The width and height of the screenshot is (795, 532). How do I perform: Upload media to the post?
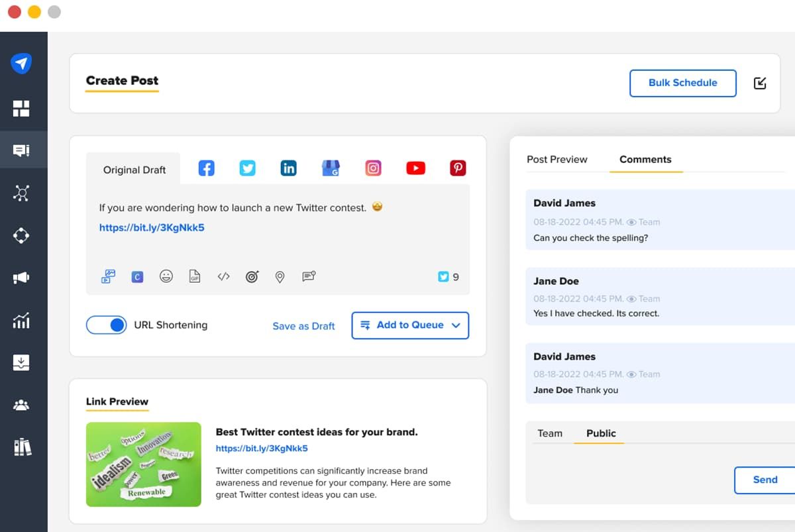pos(108,275)
